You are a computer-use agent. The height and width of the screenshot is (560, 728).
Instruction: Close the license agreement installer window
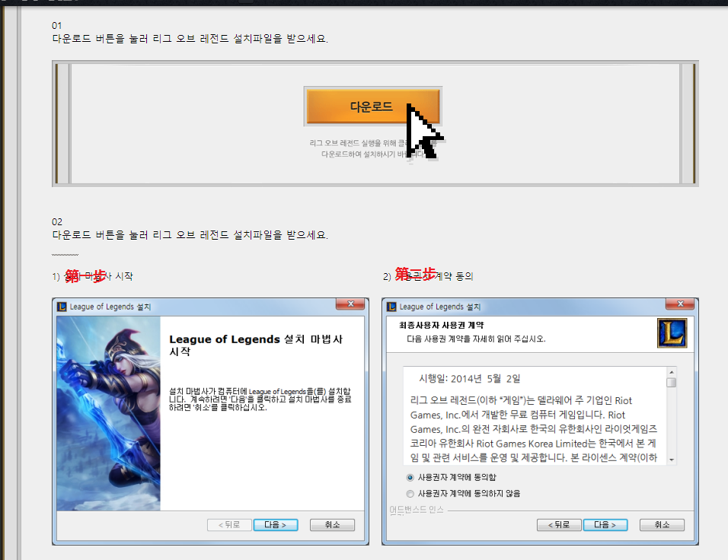click(x=679, y=305)
